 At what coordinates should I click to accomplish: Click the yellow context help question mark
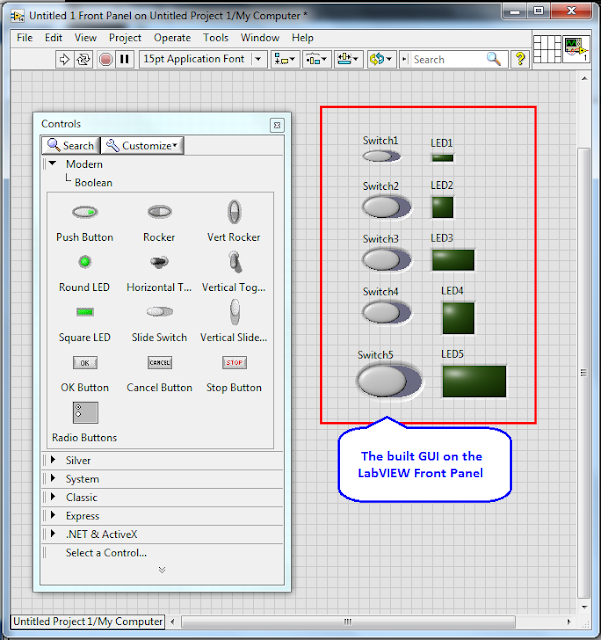[520, 60]
